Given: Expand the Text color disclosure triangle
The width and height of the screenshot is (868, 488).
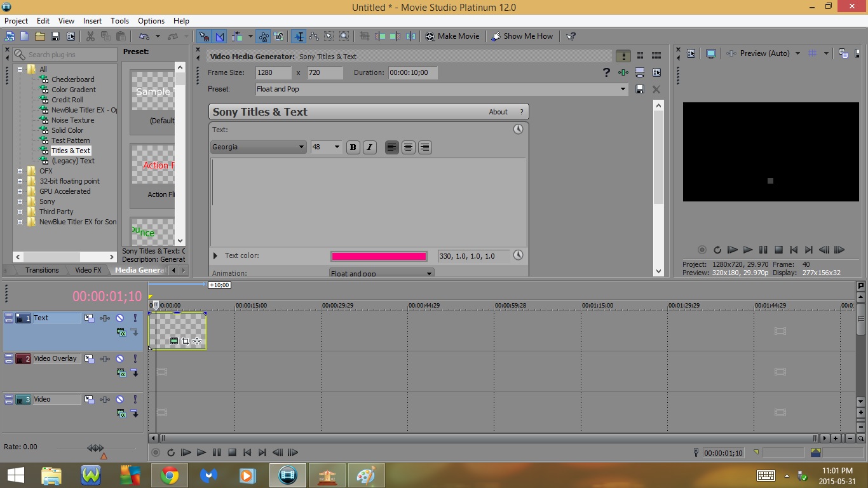Looking at the screenshot, I should (x=215, y=256).
